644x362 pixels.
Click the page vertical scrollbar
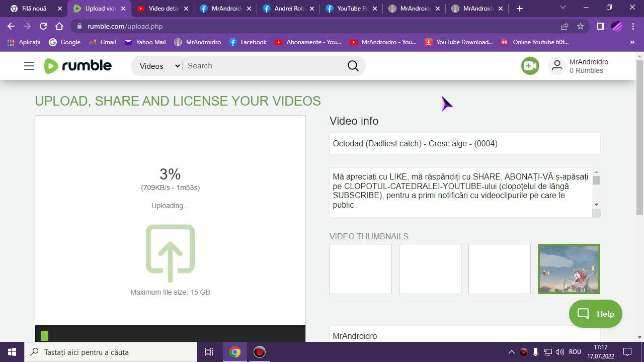[x=639, y=137]
